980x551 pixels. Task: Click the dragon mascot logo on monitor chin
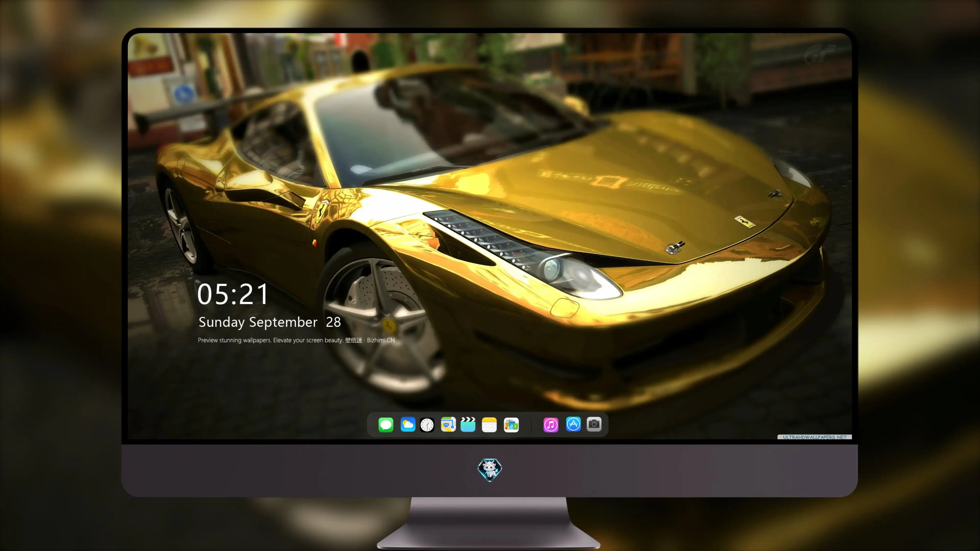click(490, 470)
